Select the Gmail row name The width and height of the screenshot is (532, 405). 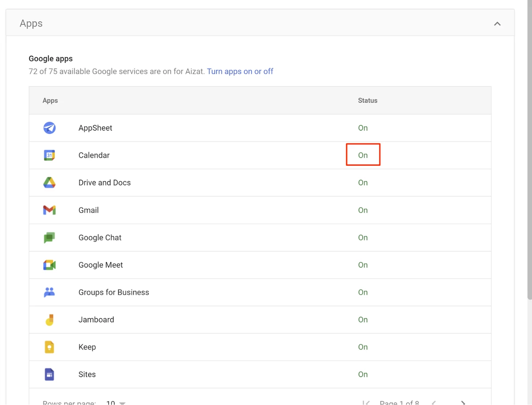click(x=89, y=210)
